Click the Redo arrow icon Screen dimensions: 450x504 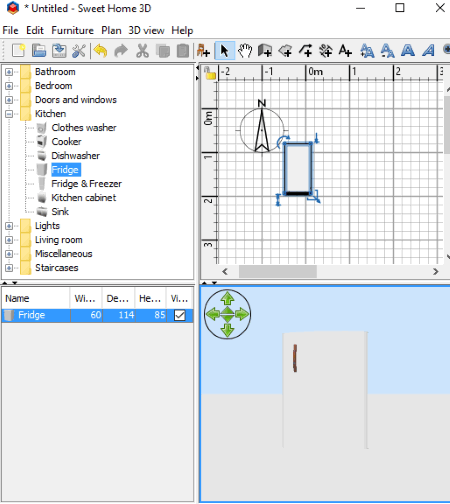(x=121, y=51)
